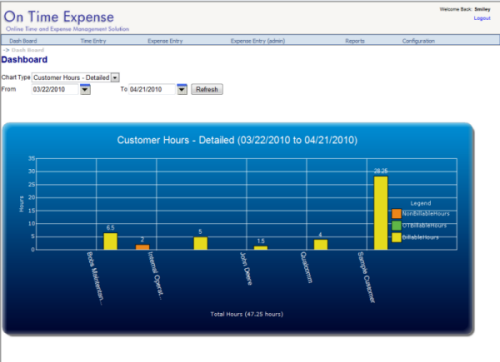Screen dimensions: 500x362
Task: Click the 'Total Hours (47.25 hours)' text
Action: [247, 314]
